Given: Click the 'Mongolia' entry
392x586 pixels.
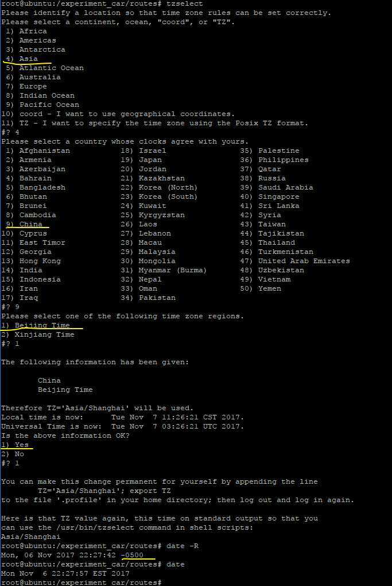Looking at the screenshot, I should [157, 261].
